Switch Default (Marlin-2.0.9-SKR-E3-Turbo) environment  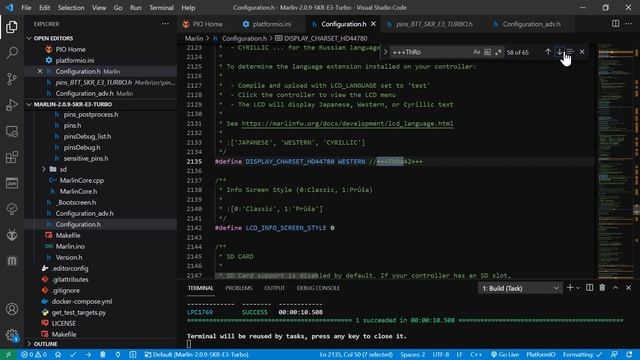pos(196,354)
